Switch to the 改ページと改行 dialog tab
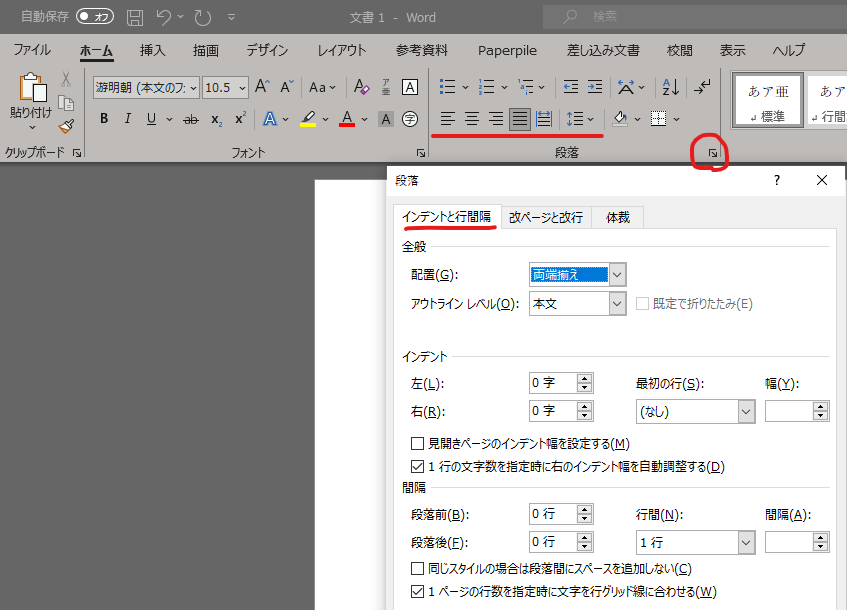 (x=546, y=217)
